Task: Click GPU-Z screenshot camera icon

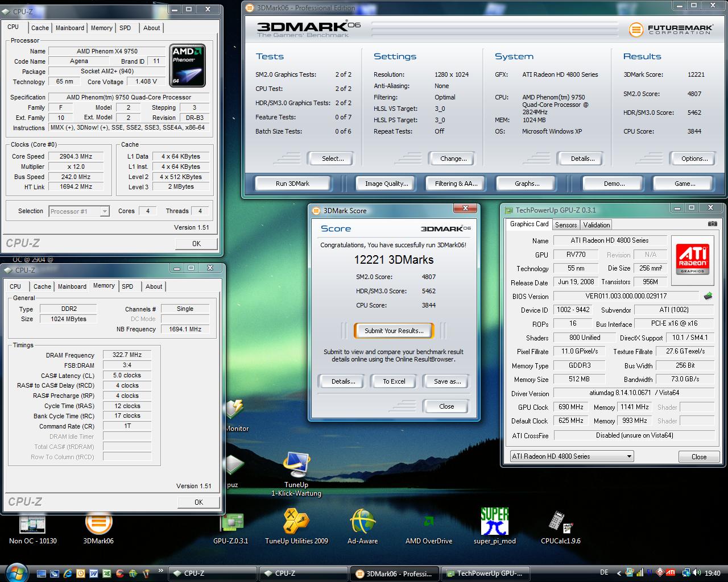Action: point(712,224)
